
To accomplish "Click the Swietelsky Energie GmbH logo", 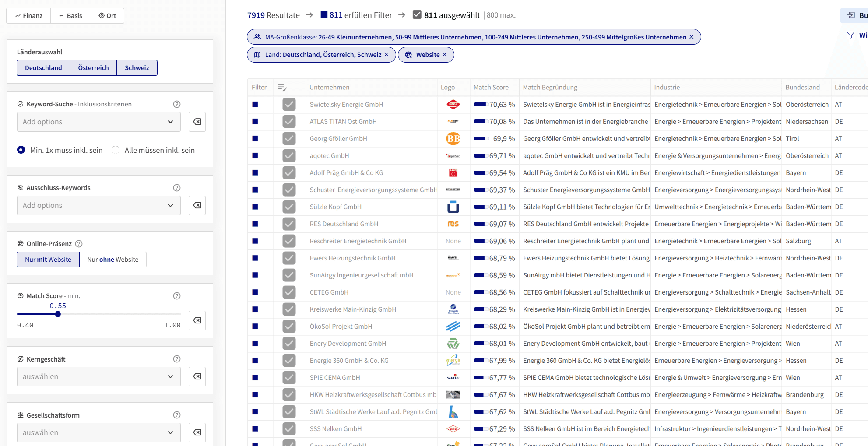I will click(x=453, y=105).
